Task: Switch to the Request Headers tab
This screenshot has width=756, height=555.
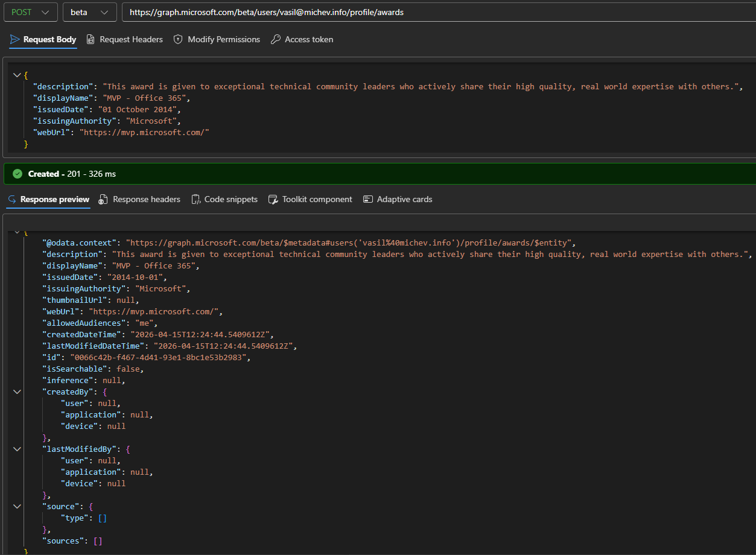Action: click(131, 40)
